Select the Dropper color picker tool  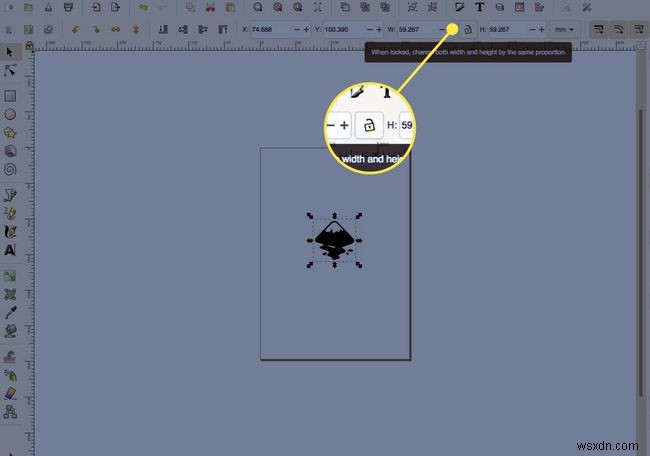[10, 313]
